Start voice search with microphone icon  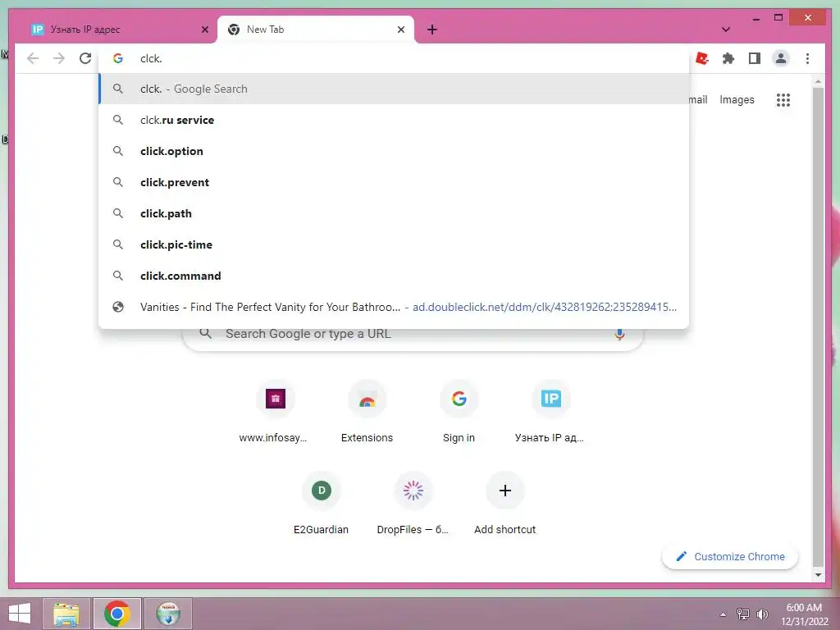[619, 335]
